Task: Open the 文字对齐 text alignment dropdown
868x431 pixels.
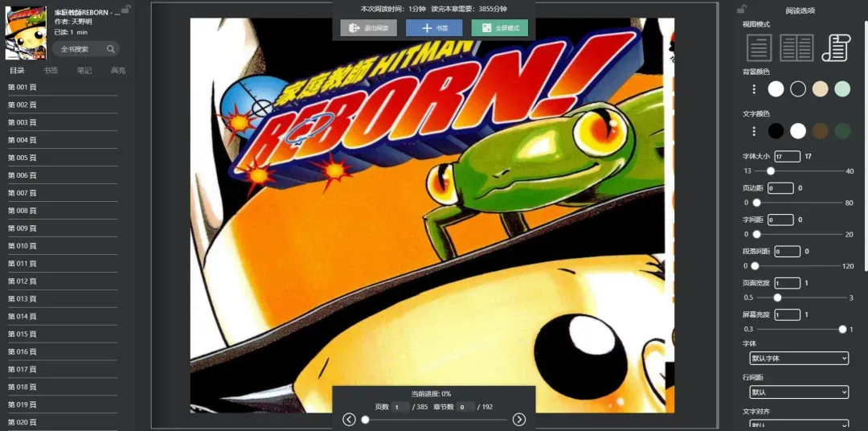Action: tap(799, 425)
